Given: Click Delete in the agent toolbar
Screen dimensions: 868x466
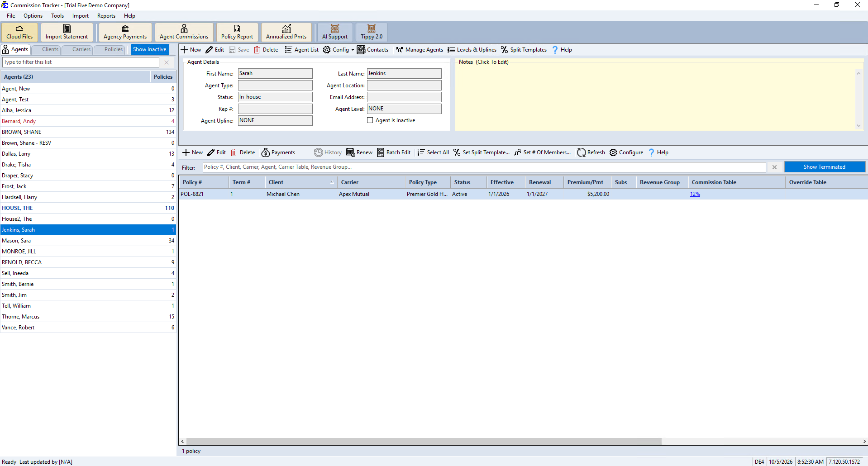Looking at the screenshot, I should (266, 50).
